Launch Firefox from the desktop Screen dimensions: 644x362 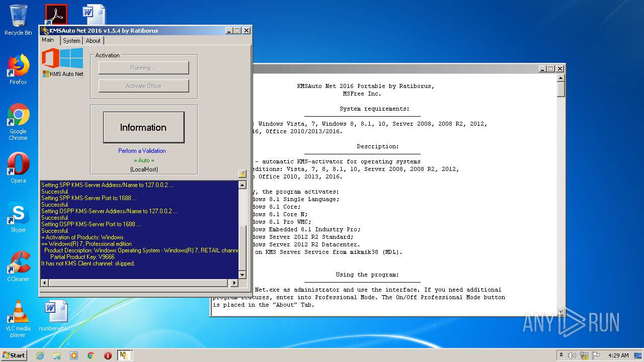18,69
